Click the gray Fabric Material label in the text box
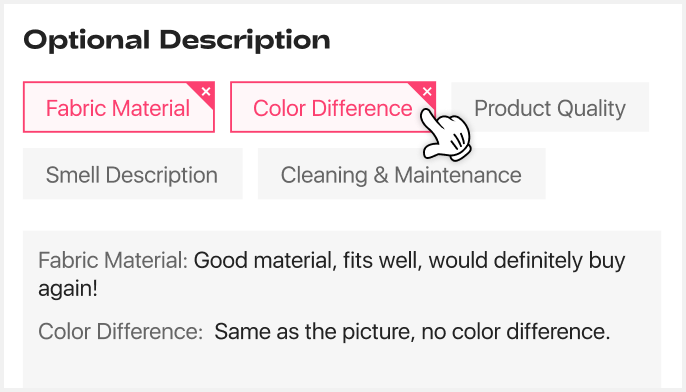The height and width of the screenshot is (392, 686). tap(113, 260)
